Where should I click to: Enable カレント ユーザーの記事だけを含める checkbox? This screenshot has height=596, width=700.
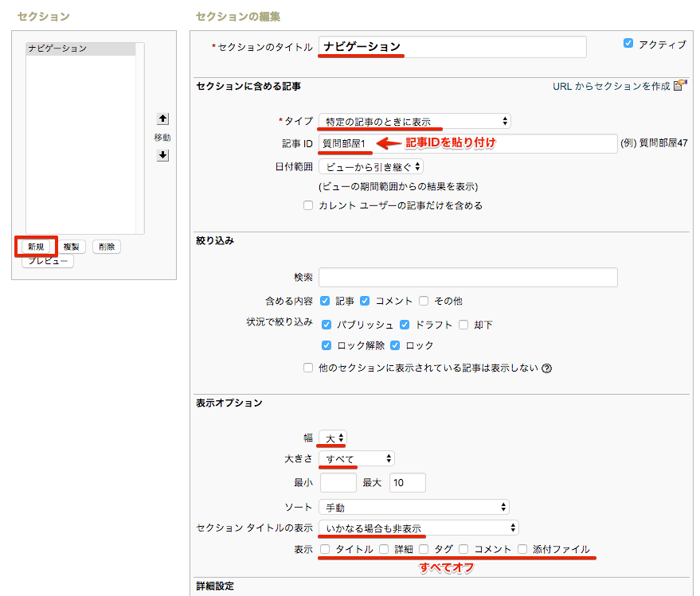[308, 205]
